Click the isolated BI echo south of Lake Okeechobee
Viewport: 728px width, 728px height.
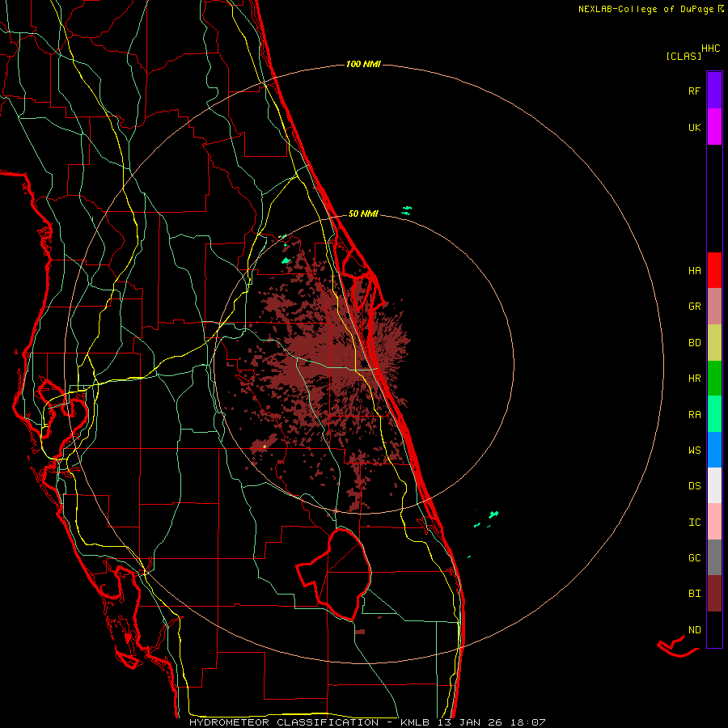(360, 632)
